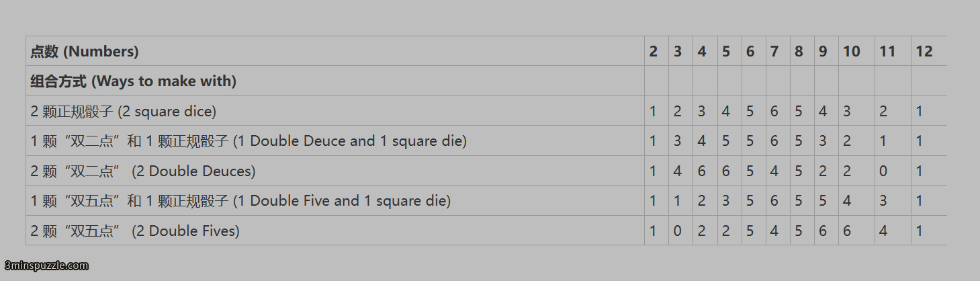The width and height of the screenshot is (980, 281).
Task: Click the 0 value in 2 Double Fives row
Action: tap(678, 231)
